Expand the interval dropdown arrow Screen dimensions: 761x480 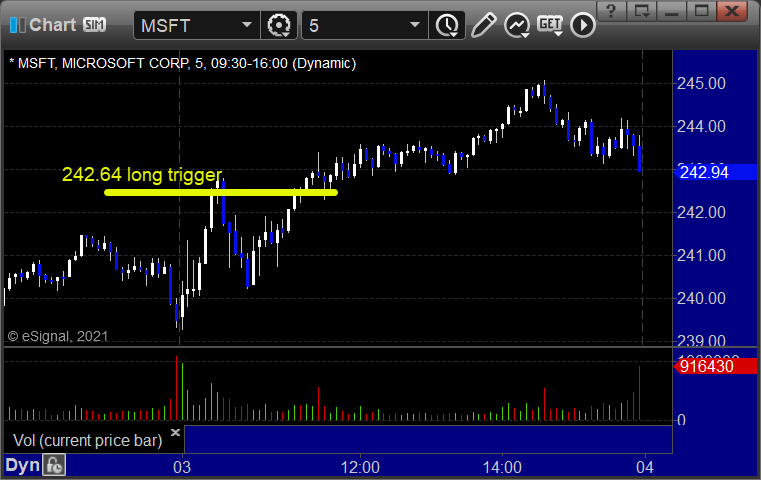pos(414,25)
